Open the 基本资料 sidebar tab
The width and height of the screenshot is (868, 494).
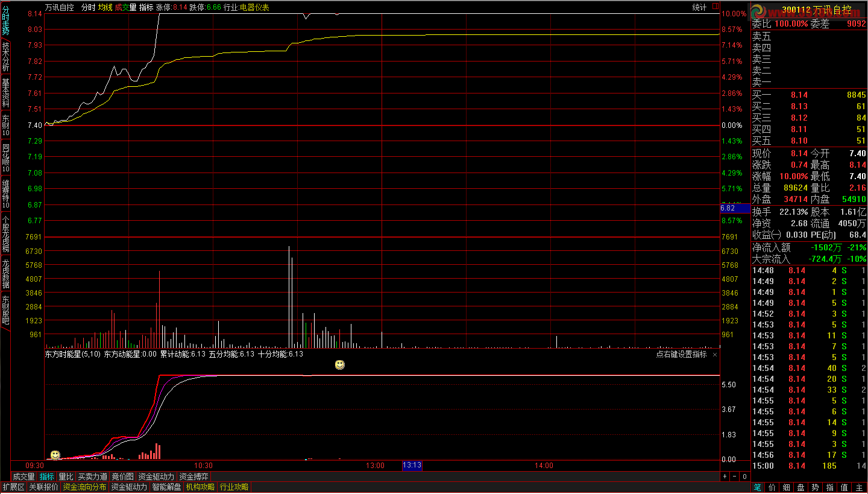(x=5, y=93)
